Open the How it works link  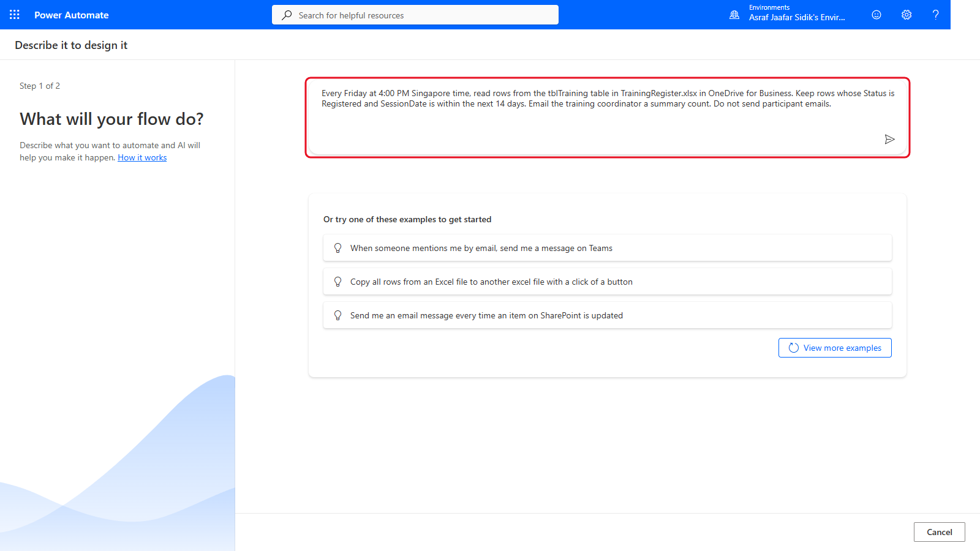pos(142,157)
